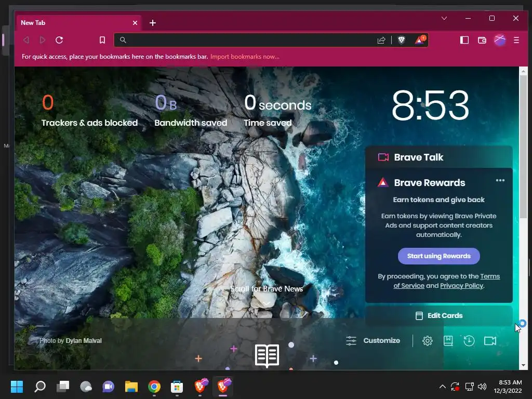Reload the current page
532x399 pixels.
[59, 40]
